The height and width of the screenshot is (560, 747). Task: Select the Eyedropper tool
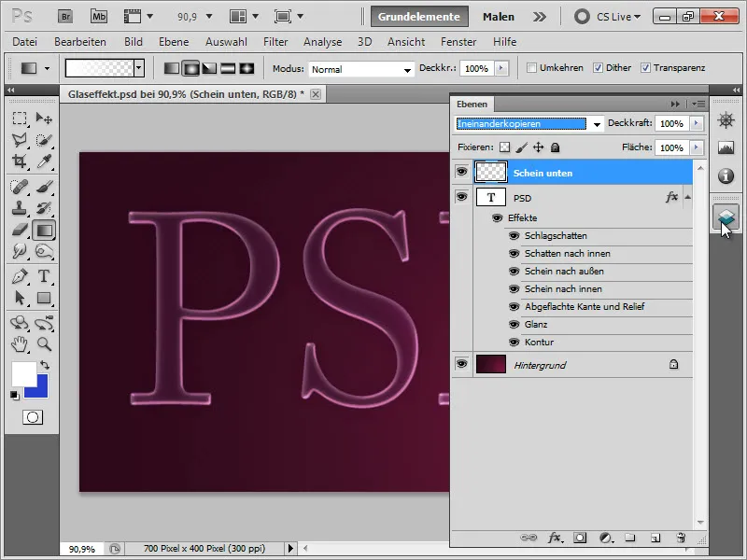click(44, 161)
